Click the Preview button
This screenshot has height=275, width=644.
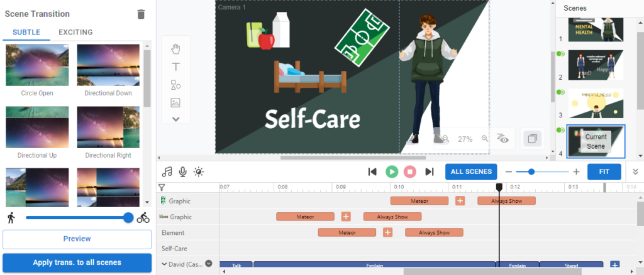pos(77,239)
